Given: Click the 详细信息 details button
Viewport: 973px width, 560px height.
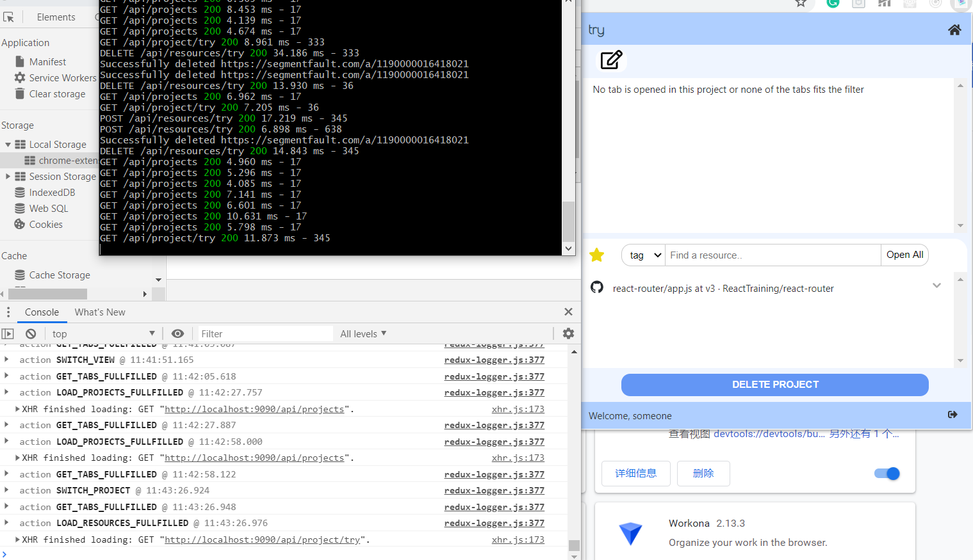Looking at the screenshot, I should coord(636,474).
